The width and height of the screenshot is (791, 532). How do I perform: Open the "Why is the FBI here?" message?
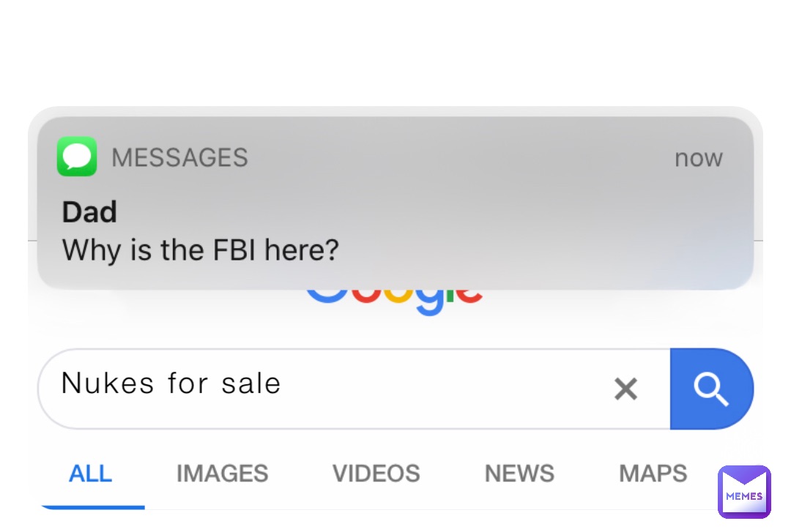pos(201,250)
